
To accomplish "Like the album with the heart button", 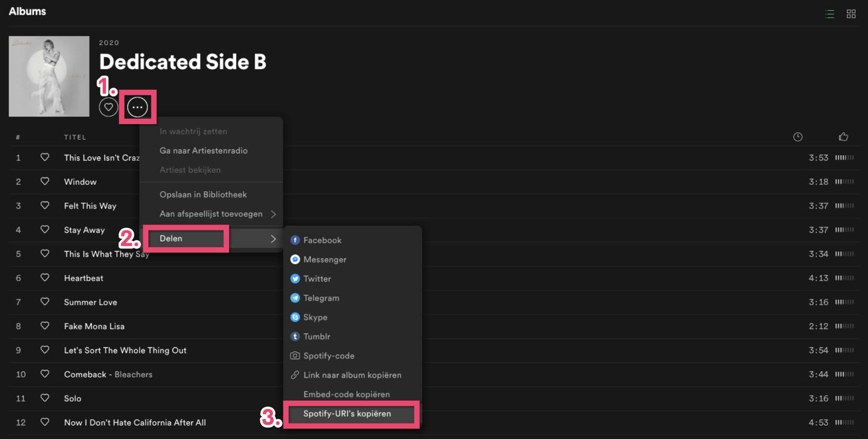I will 108,107.
